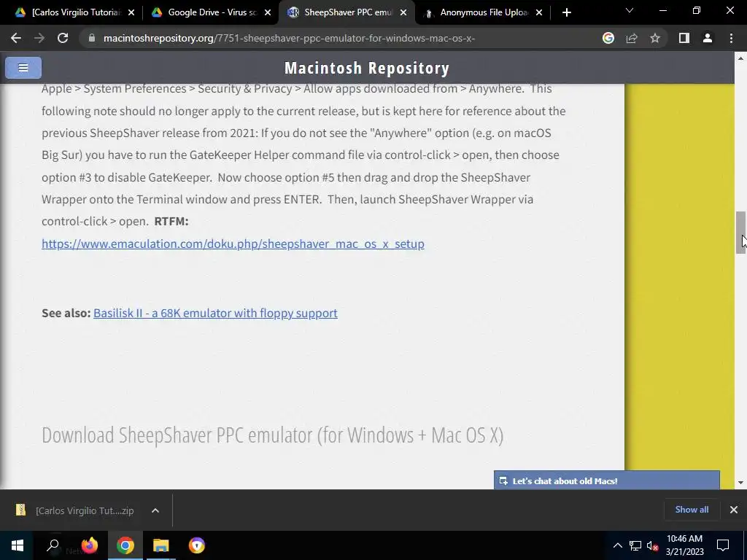Reload the current page
This screenshot has height=560, width=747.
[x=63, y=38]
